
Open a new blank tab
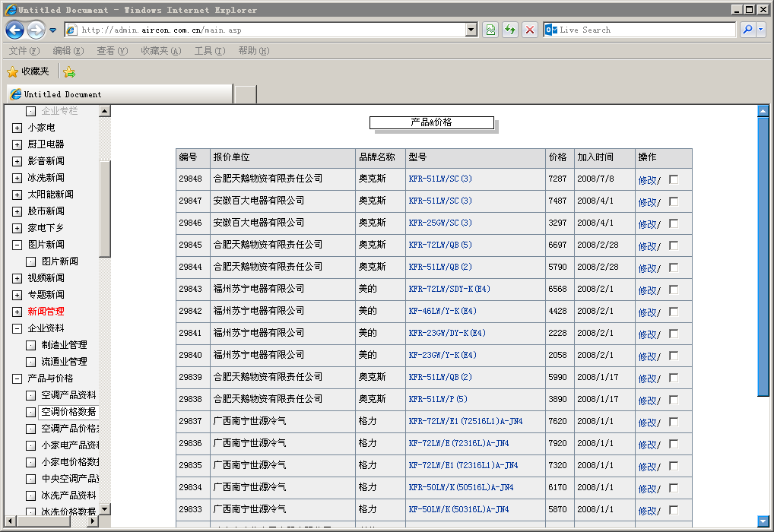point(246,94)
